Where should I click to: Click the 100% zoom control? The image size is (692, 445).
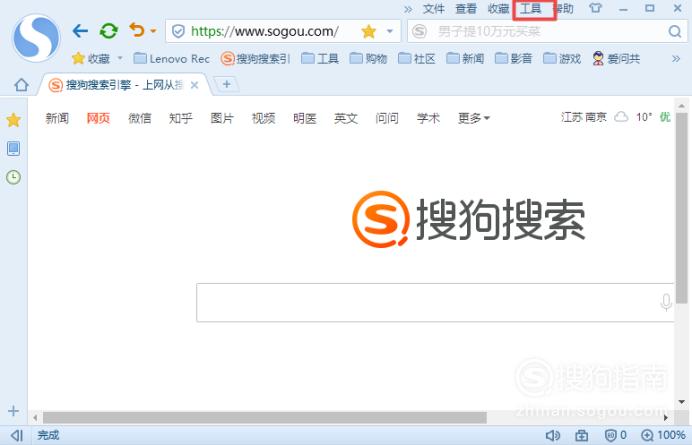tap(663, 435)
